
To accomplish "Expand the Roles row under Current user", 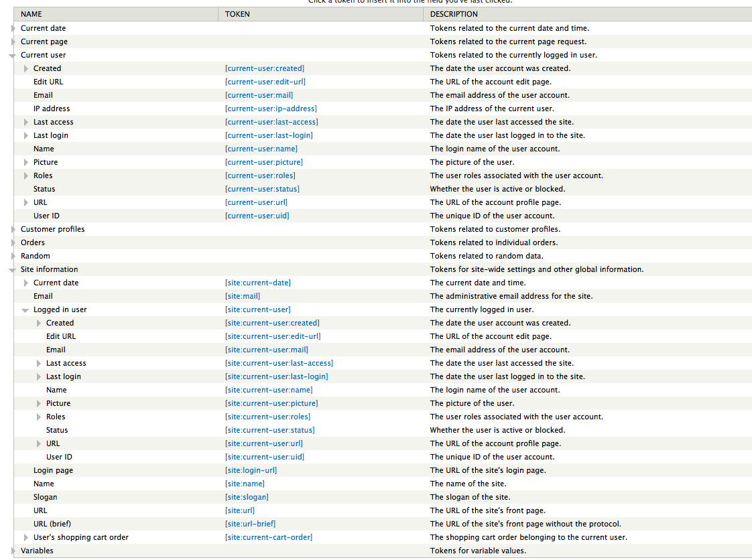I will pyautogui.click(x=26, y=176).
